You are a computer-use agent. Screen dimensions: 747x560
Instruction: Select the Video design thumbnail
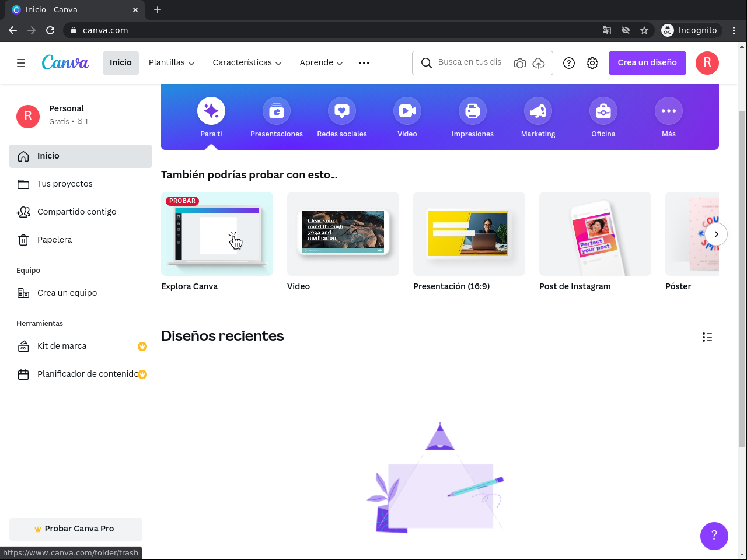click(x=343, y=234)
